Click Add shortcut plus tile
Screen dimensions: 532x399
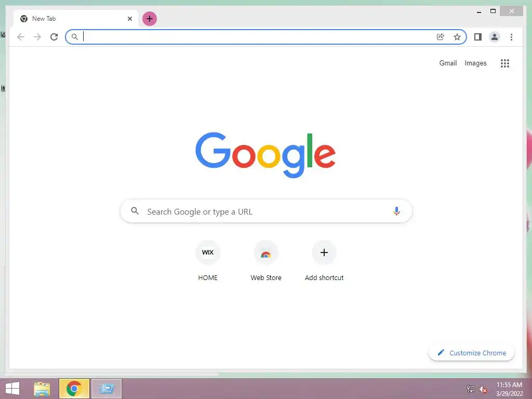[x=324, y=252]
